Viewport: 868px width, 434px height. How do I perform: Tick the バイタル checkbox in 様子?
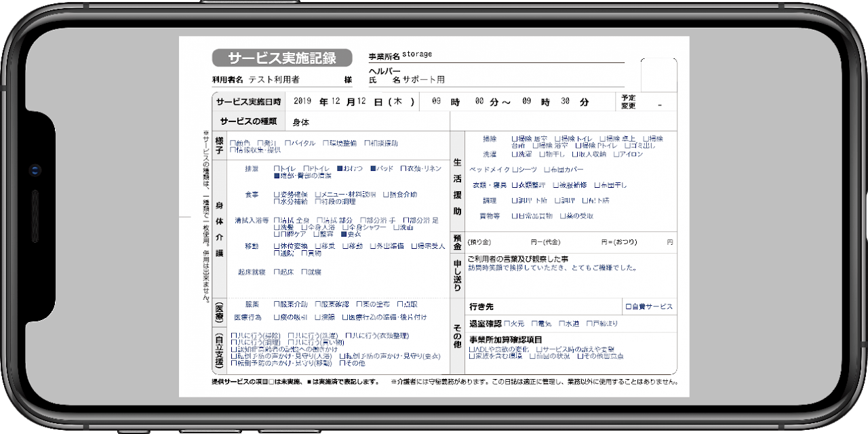(x=288, y=143)
